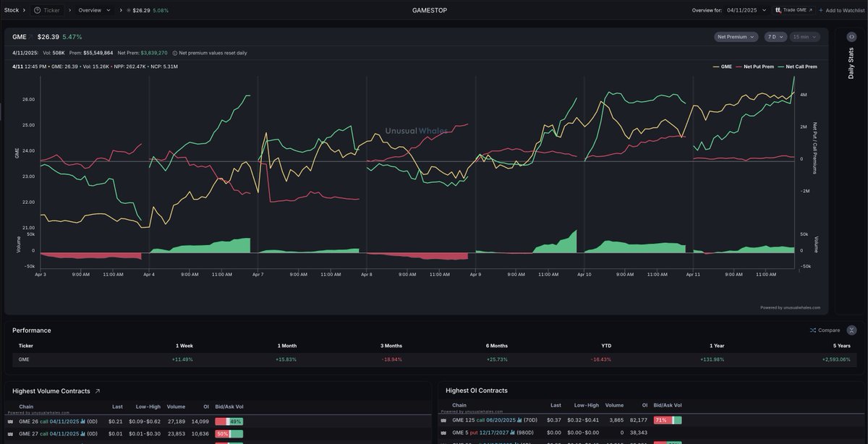Click the Net Prem $3,839,270 value
868x444 pixels.
click(154, 53)
